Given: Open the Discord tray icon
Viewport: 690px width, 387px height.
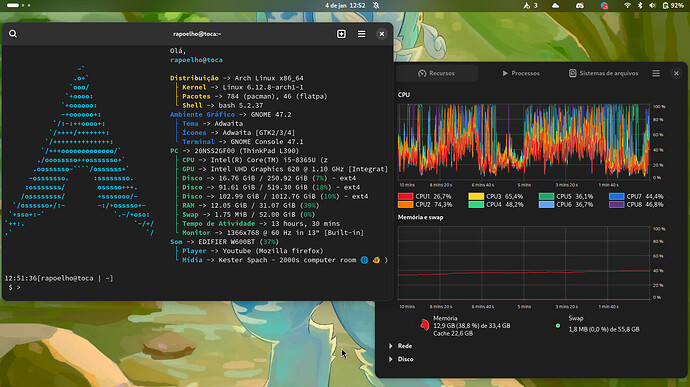Looking at the screenshot, I should 580,5.
